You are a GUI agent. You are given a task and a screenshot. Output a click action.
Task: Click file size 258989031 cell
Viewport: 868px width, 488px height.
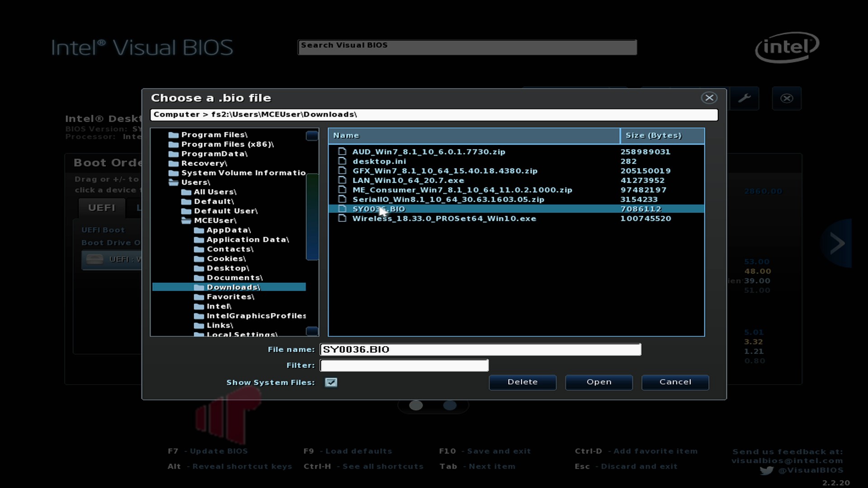645,152
